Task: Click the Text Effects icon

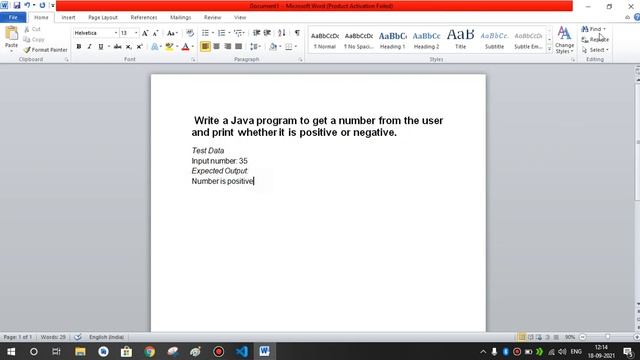Action: (155, 47)
